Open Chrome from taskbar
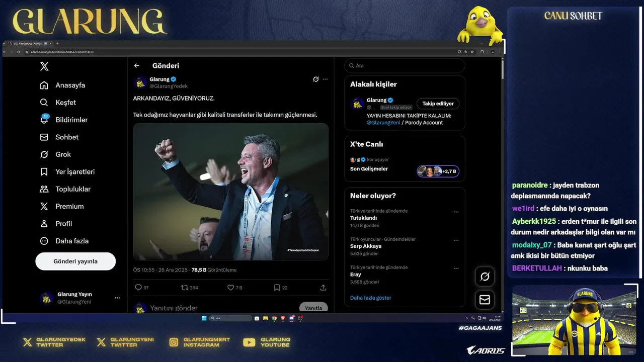Image resolution: width=644 pixels, height=362 pixels. pyautogui.click(x=274, y=318)
